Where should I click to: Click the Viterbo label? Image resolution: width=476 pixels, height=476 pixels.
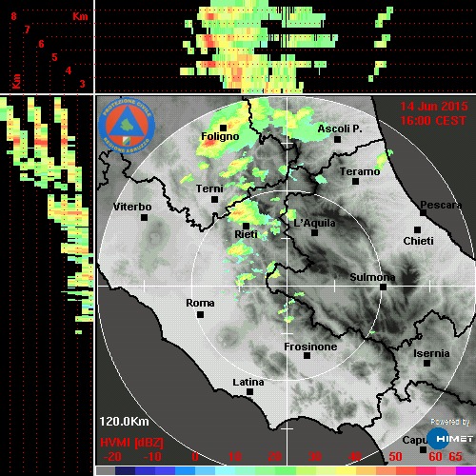(132, 207)
